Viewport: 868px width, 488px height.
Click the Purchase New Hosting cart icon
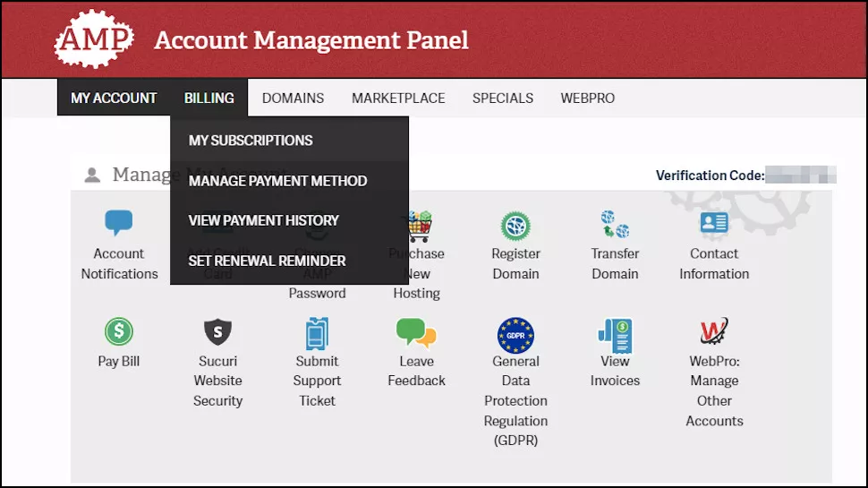[420, 226]
